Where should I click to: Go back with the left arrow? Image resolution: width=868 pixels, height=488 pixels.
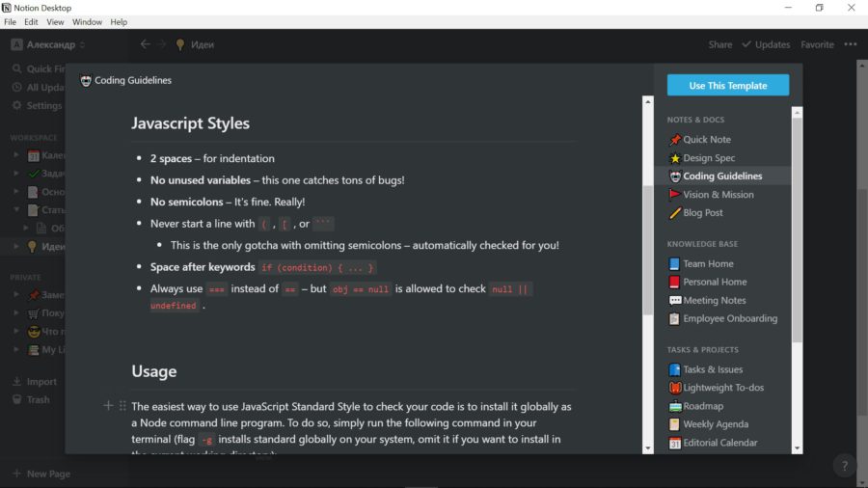145,43
